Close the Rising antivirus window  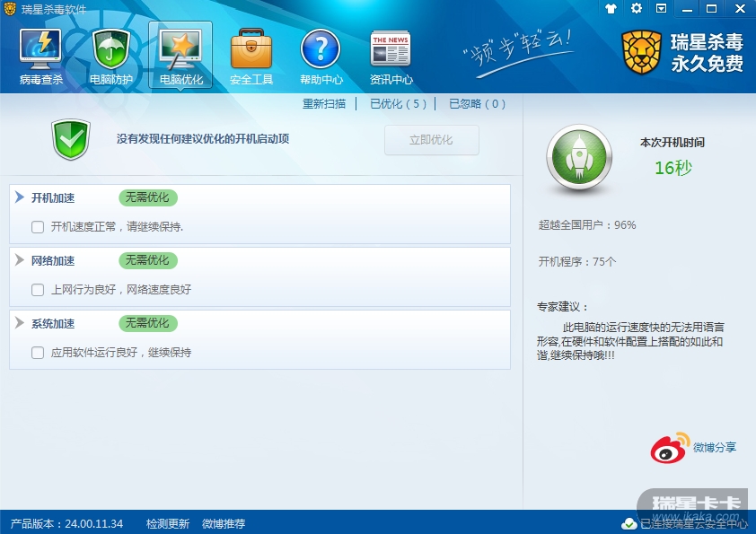point(740,9)
